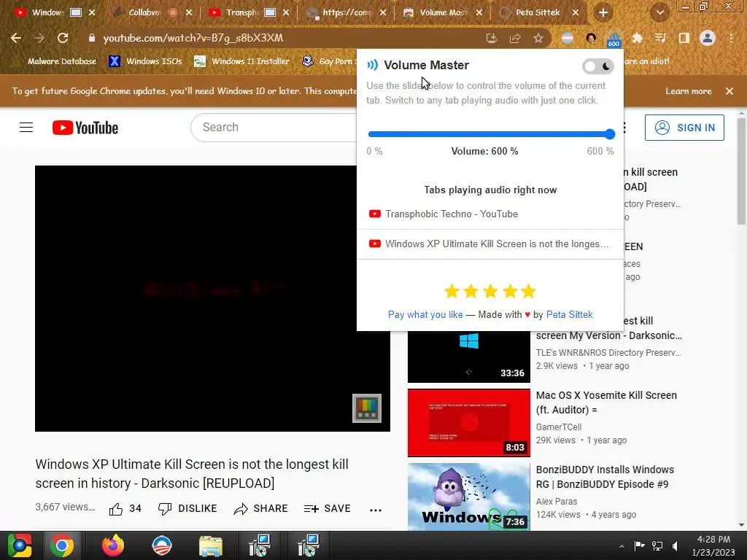Click the network icon in system tray
Screen dimensions: 747x560
click(657, 545)
